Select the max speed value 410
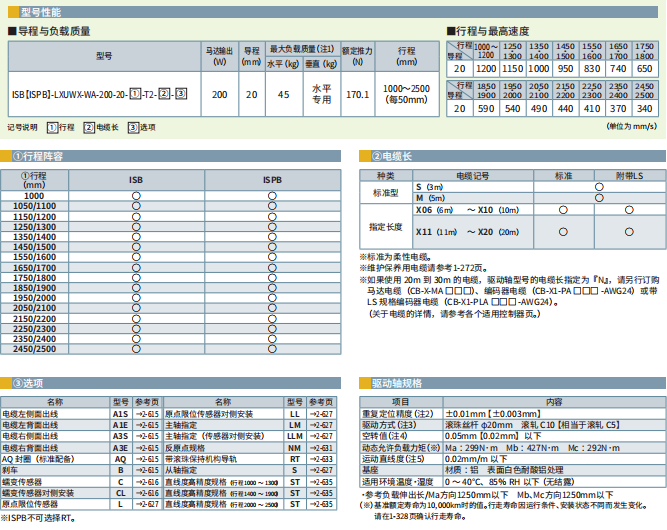 coord(592,109)
